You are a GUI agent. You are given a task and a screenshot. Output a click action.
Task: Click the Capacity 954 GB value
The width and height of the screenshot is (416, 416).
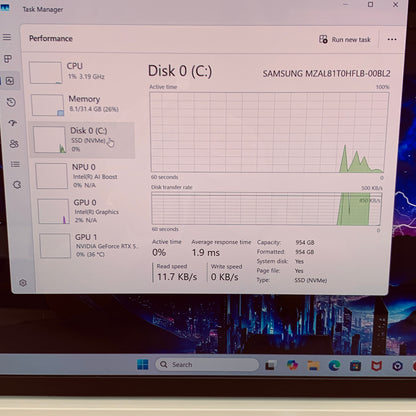[305, 242]
